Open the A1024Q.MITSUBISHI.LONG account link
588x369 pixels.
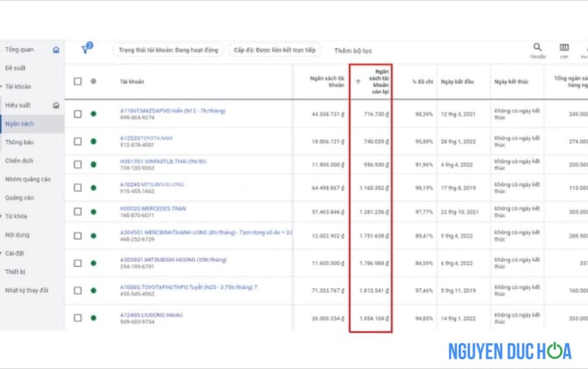tap(153, 184)
